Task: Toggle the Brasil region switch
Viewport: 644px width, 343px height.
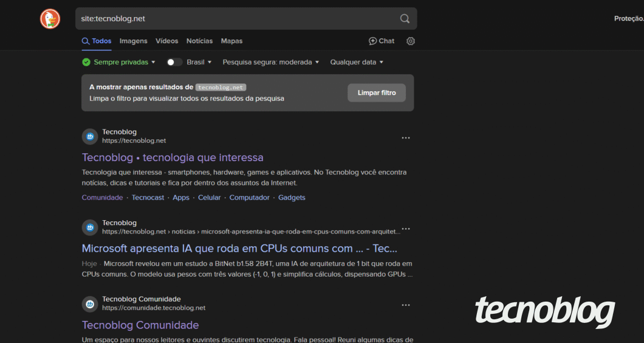Action: click(x=174, y=62)
